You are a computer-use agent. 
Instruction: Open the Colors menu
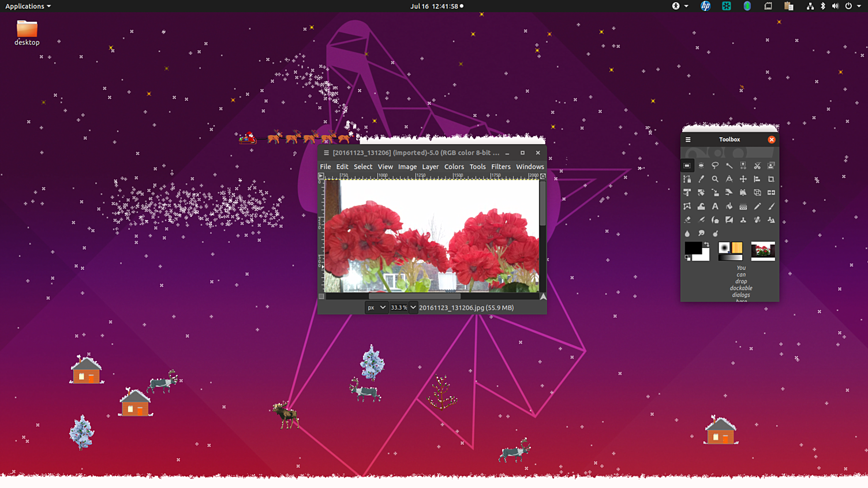pos(454,167)
